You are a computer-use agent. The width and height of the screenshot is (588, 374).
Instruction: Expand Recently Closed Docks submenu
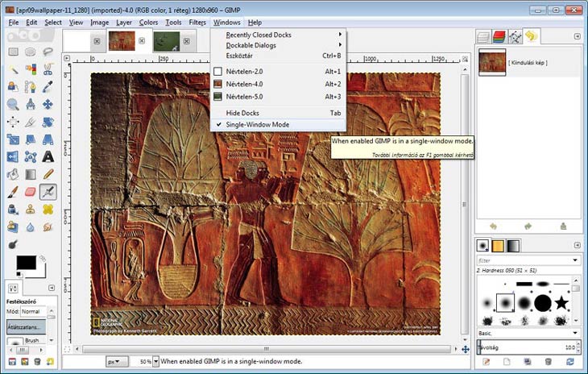click(x=259, y=35)
